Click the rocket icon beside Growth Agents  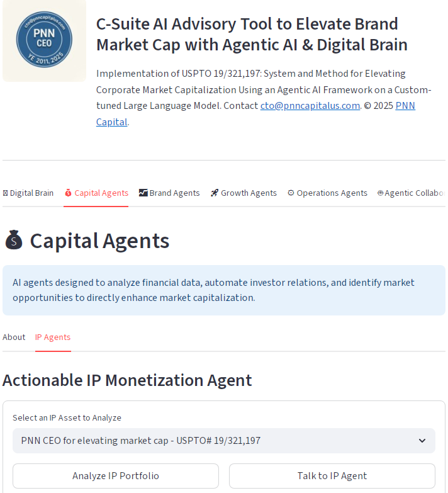click(215, 193)
